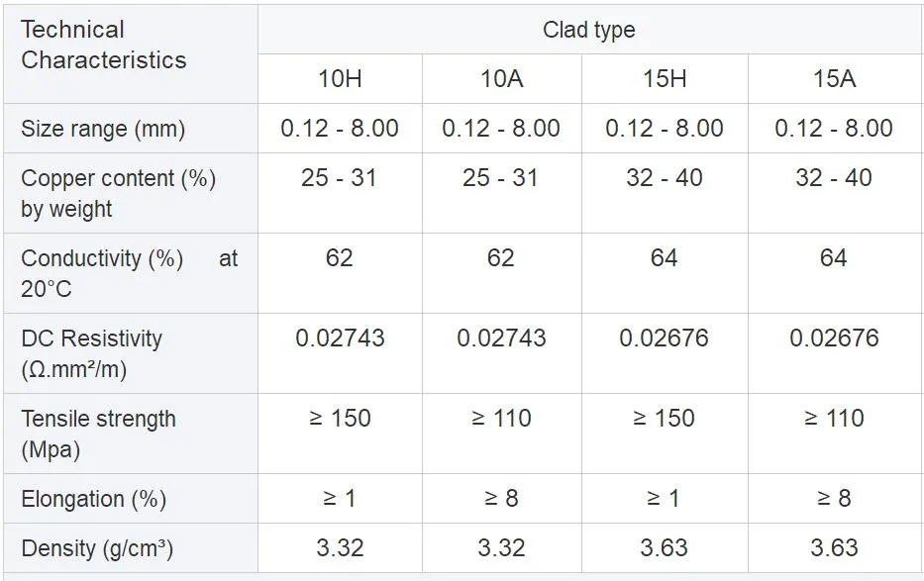Select the Size range (mm) row label
The height and width of the screenshot is (581, 924).
coord(103,129)
